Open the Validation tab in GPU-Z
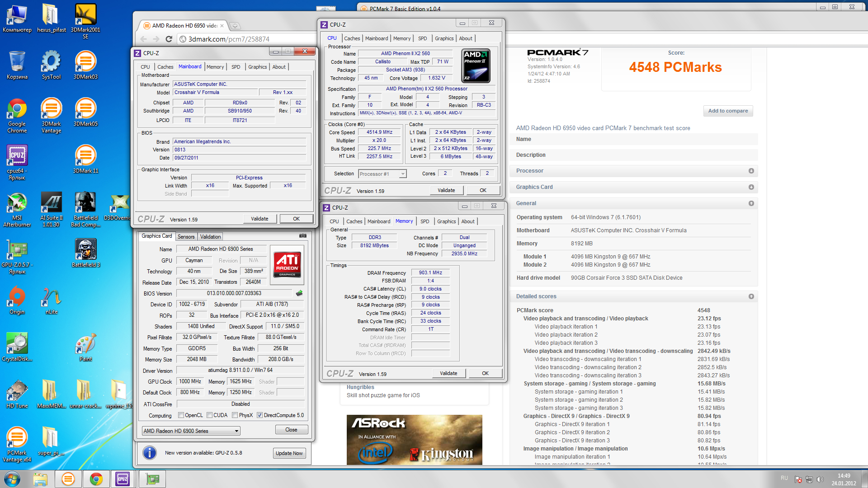The height and width of the screenshot is (488, 868). [x=210, y=237]
